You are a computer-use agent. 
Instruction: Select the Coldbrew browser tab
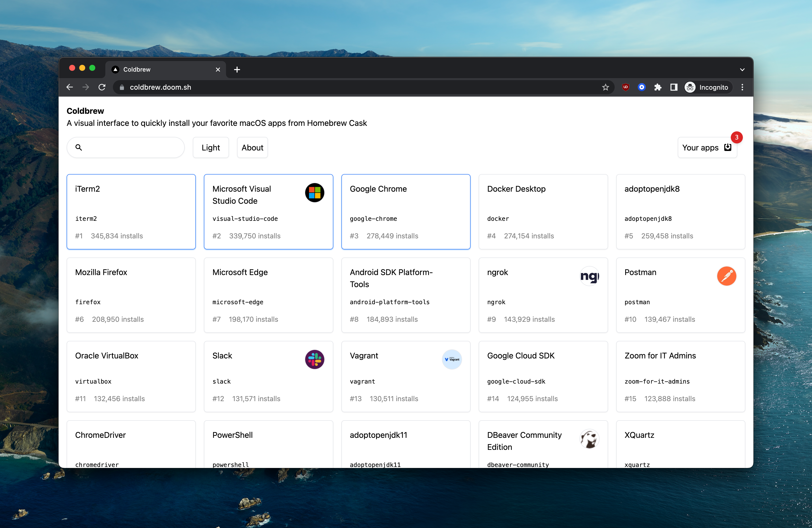(165, 70)
